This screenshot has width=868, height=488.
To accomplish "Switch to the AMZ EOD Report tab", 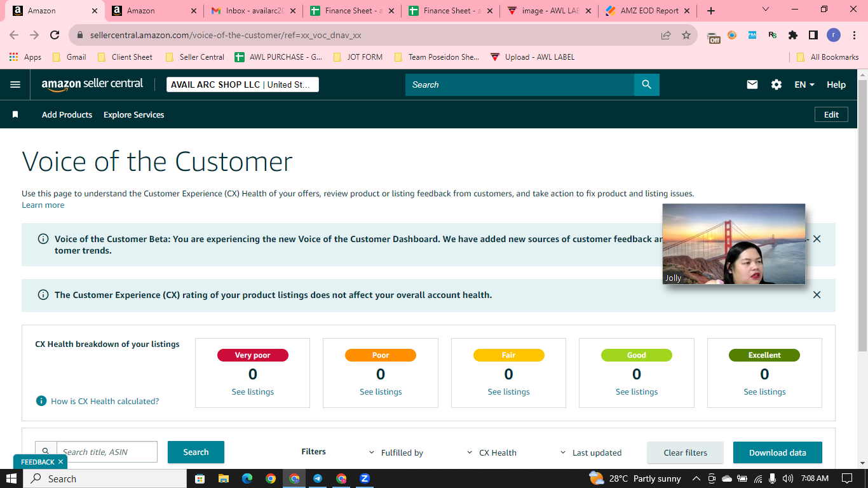I will tap(648, 11).
